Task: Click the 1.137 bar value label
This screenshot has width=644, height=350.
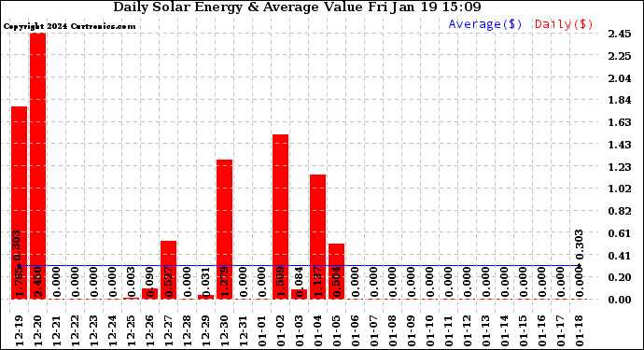Action: coord(317,282)
